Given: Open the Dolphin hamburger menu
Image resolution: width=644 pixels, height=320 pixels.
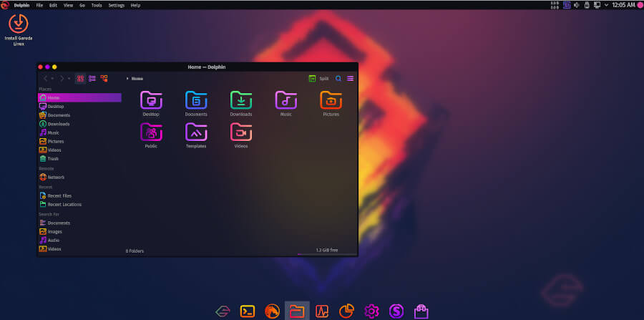Looking at the screenshot, I should (350, 78).
